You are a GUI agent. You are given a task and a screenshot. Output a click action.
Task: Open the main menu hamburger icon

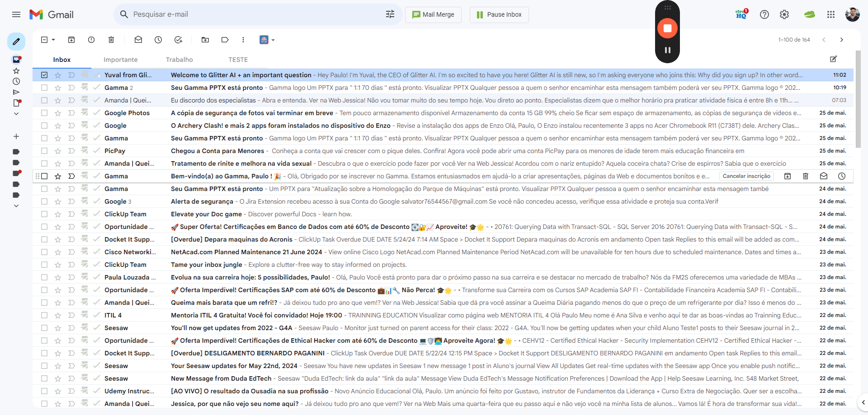pos(16,14)
